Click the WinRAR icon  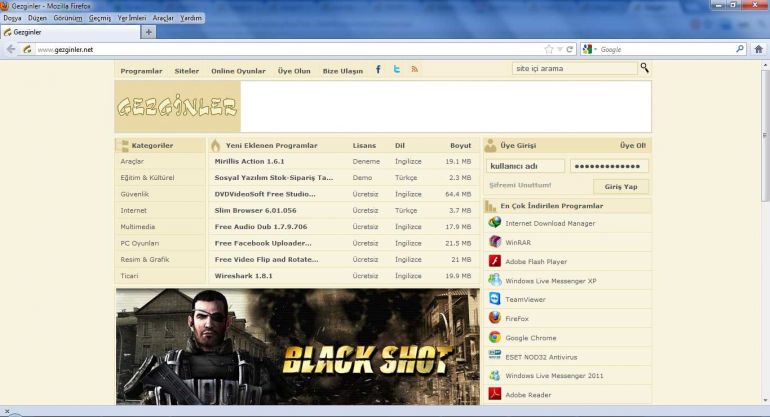[x=495, y=242]
